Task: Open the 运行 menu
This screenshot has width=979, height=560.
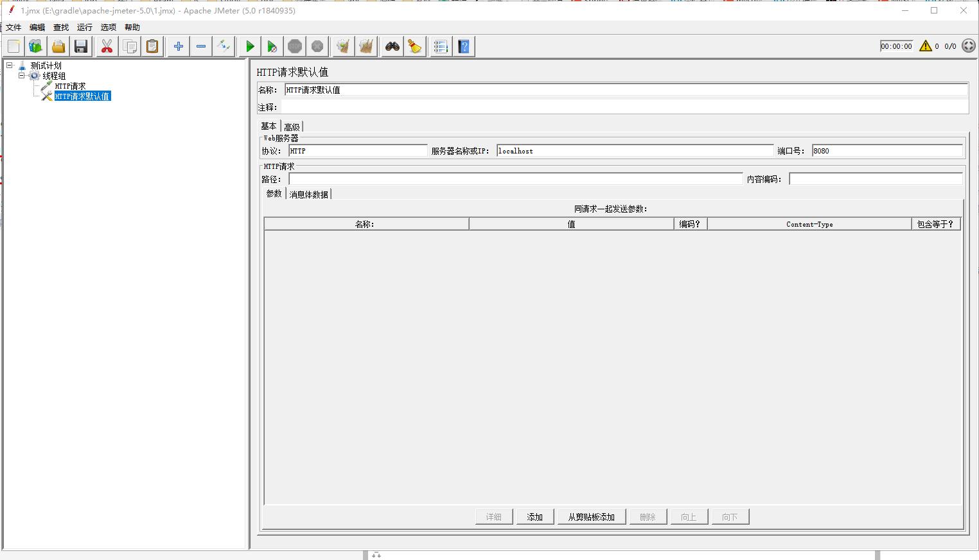Action: click(85, 27)
